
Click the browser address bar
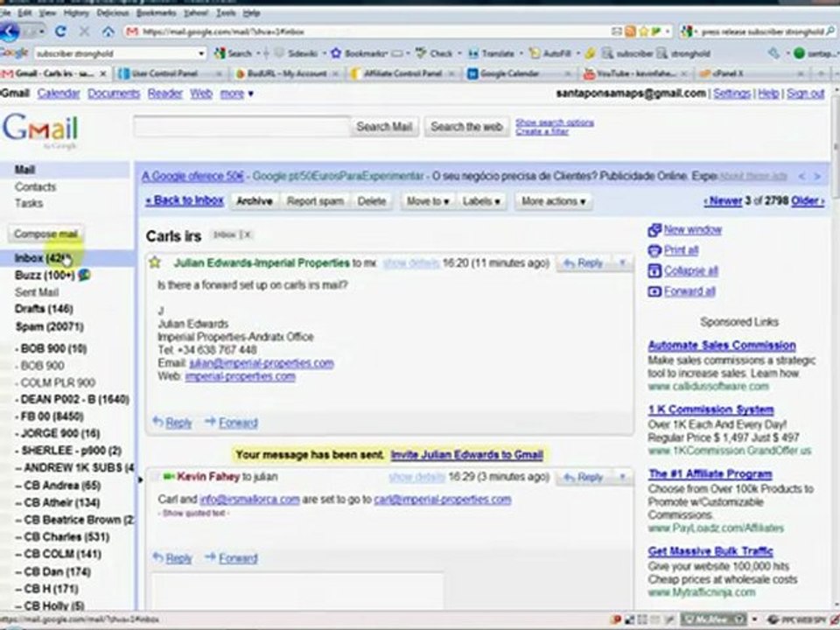(x=369, y=31)
